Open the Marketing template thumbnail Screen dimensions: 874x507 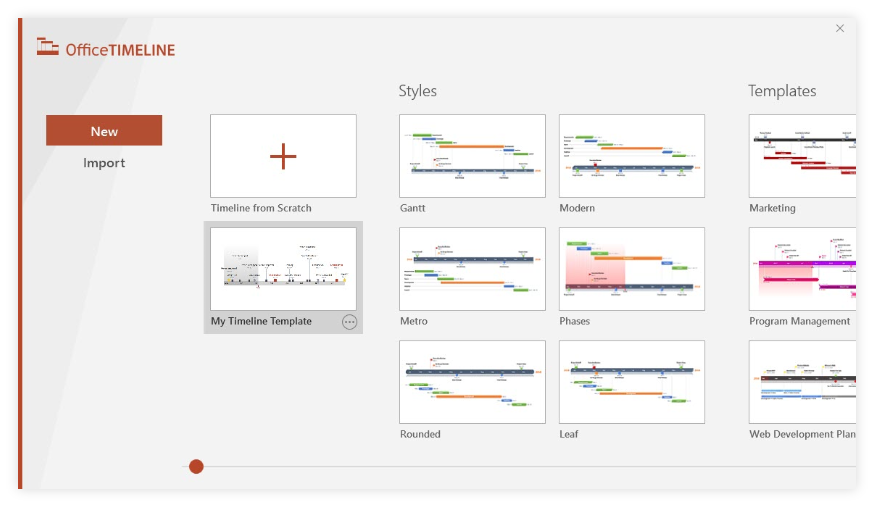[x=802, y=156]
